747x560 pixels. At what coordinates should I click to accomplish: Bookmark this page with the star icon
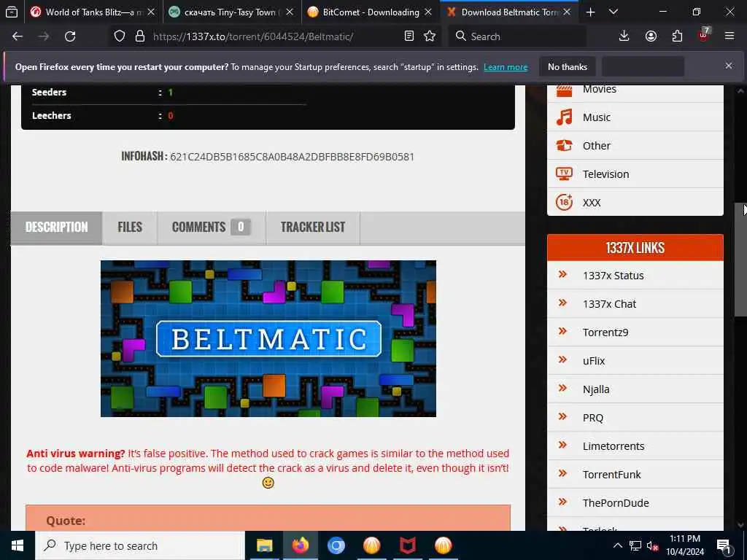(430, 36)
